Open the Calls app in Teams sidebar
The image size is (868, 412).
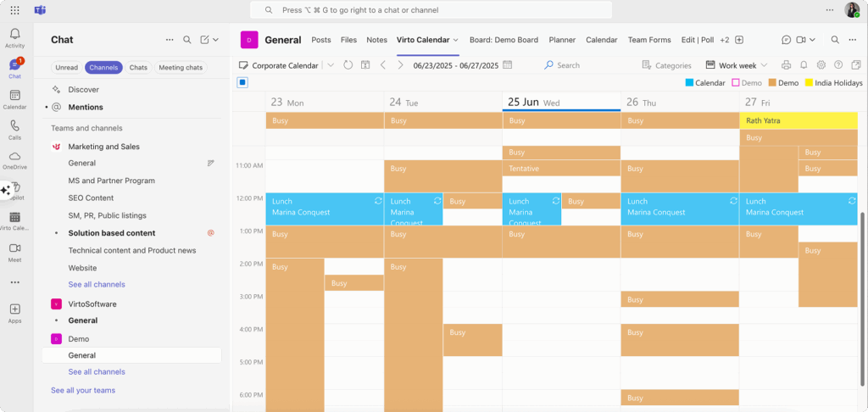coord(14,130)
